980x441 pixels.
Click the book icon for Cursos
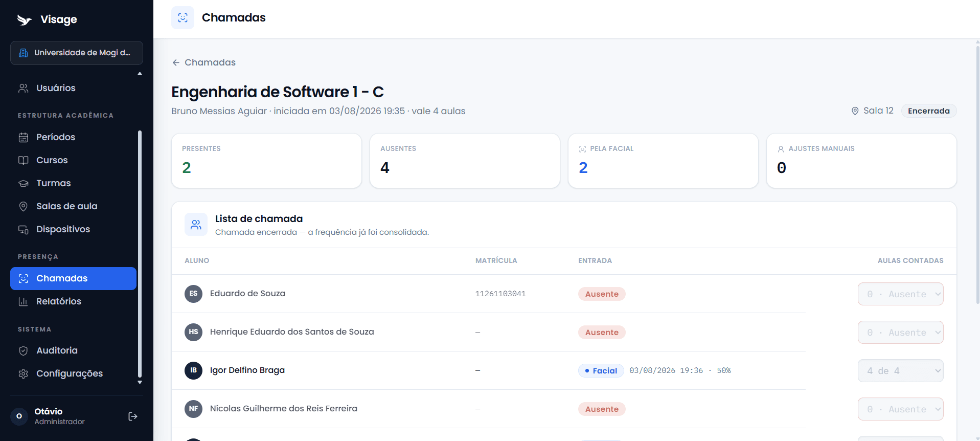point(24,160)
